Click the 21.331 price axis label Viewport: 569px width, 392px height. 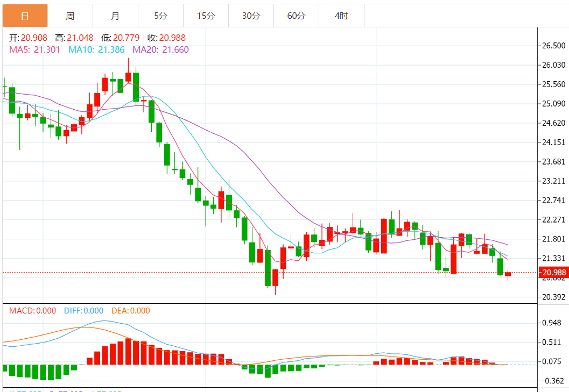point(554,259)
